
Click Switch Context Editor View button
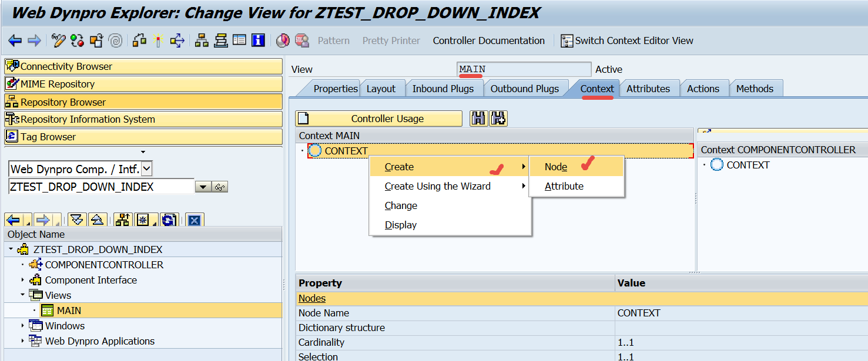pyautogui.click(x=627, y=41)
